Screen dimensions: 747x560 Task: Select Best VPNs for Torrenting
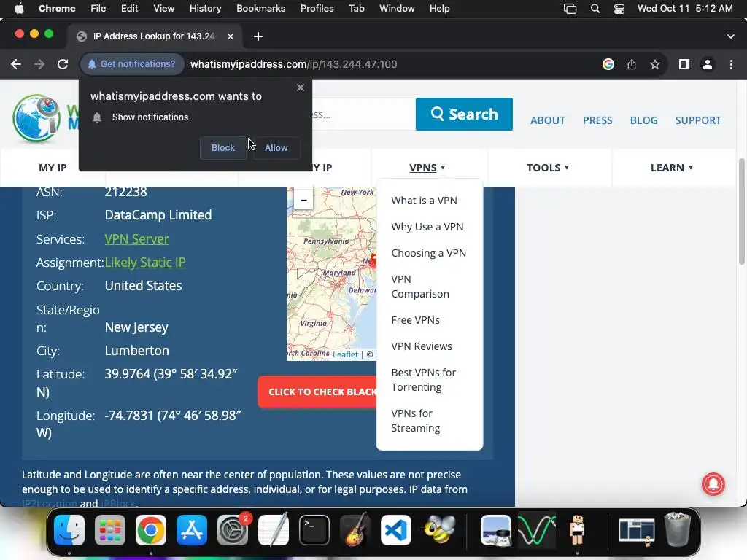pos(424,379)
